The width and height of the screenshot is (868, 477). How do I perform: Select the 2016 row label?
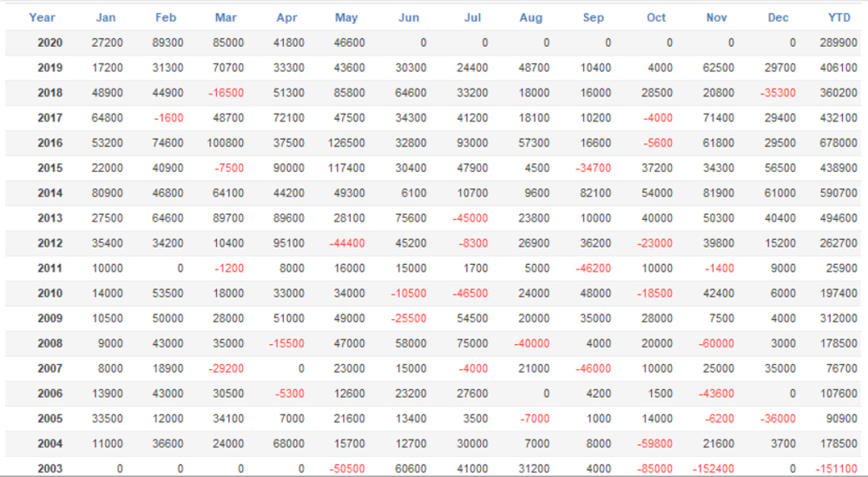[49, 143]
